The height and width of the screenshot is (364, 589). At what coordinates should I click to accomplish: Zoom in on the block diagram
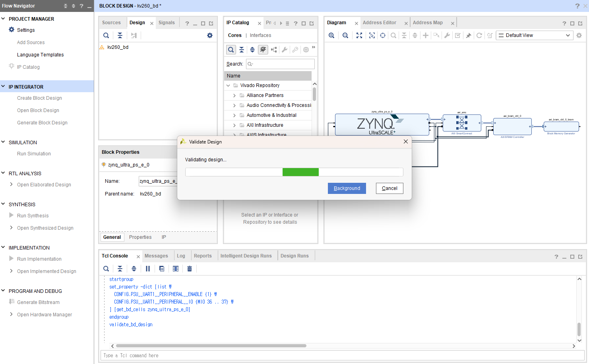pyautogui.click(x=331, y=35)
